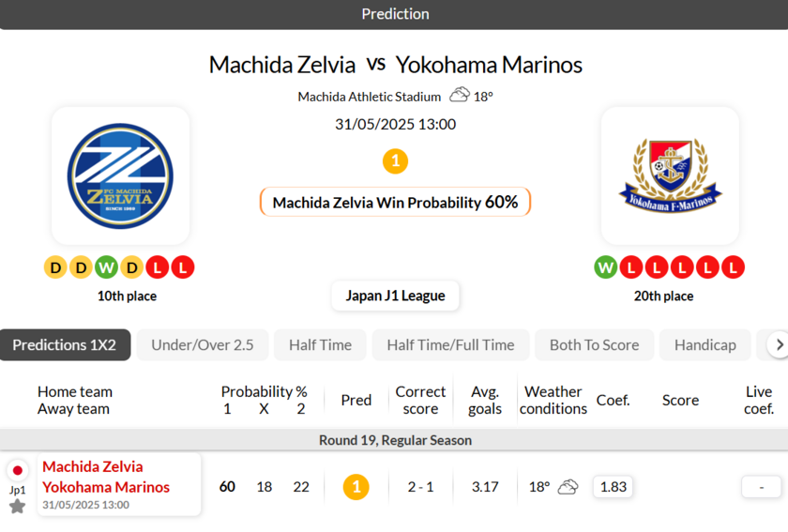
Task: Click the Machida Zelvia team logo
Action: (120, 176)
